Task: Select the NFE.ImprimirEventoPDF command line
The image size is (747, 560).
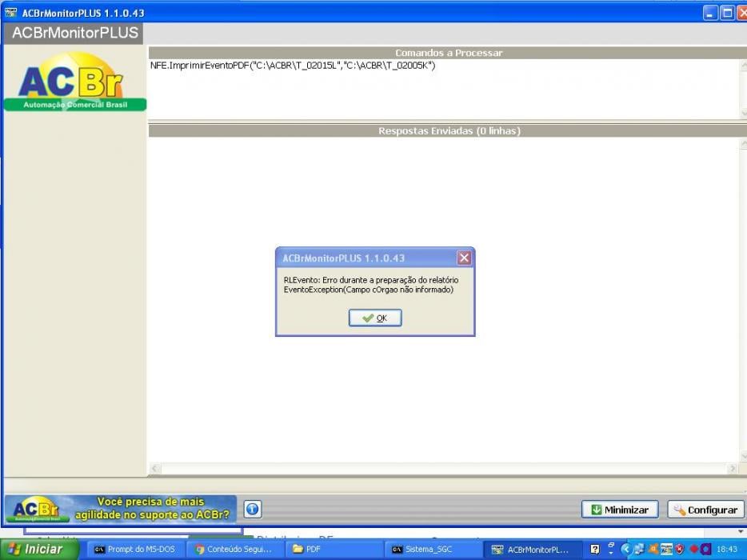Action: [293, 66]
